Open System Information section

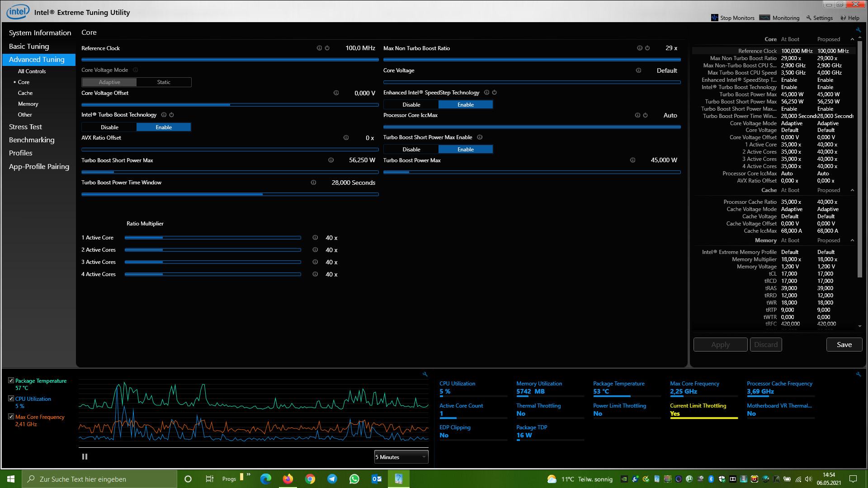40,33
